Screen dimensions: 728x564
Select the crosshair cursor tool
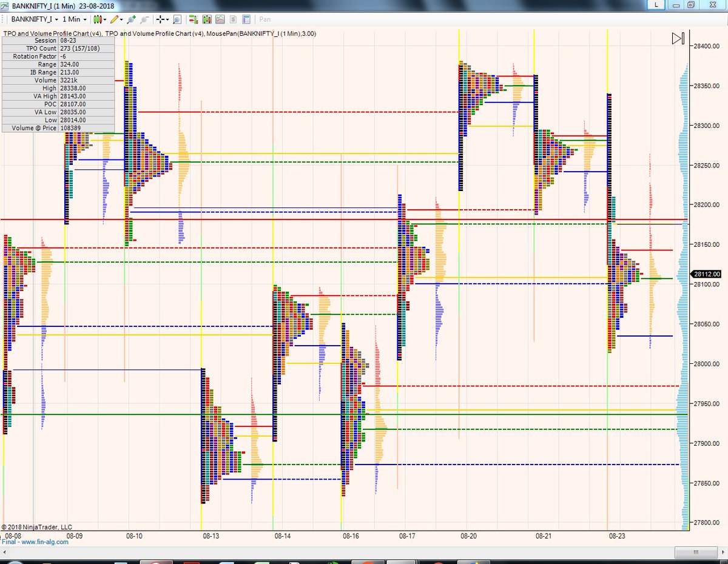pos(160,19)
